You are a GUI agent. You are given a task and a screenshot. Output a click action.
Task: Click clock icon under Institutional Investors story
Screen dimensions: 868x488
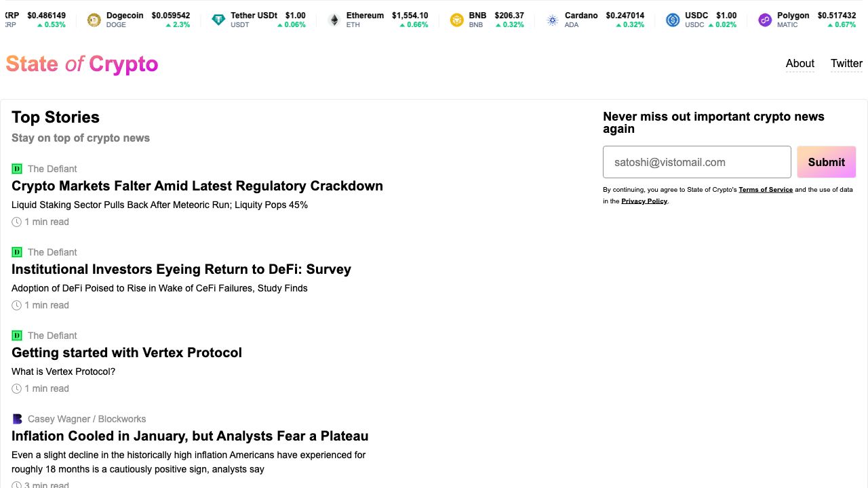(x=17, y=305)
